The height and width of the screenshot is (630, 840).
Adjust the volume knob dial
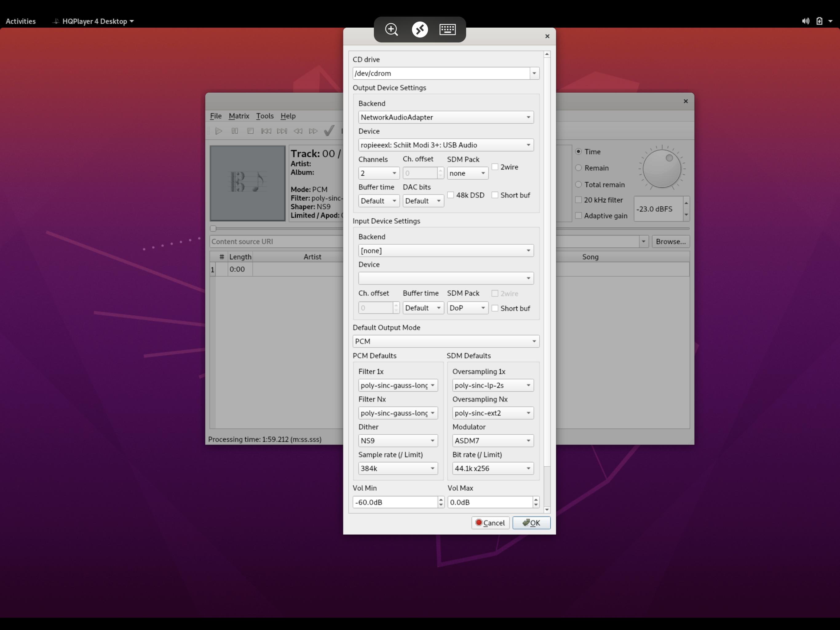662,168
